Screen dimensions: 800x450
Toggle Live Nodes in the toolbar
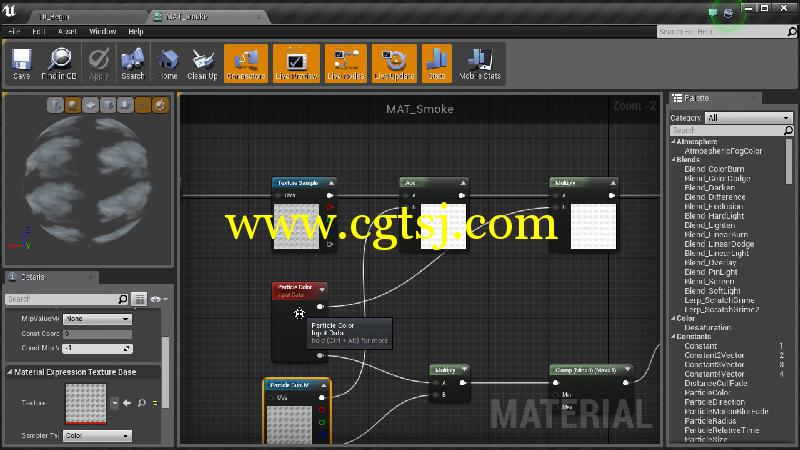[x=345, y=64]
